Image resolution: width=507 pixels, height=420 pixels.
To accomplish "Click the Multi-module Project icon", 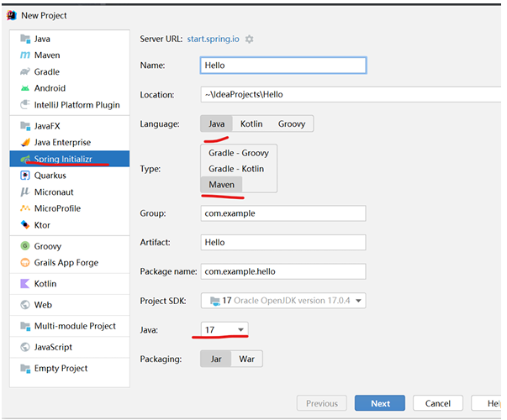I will [25, 326].
